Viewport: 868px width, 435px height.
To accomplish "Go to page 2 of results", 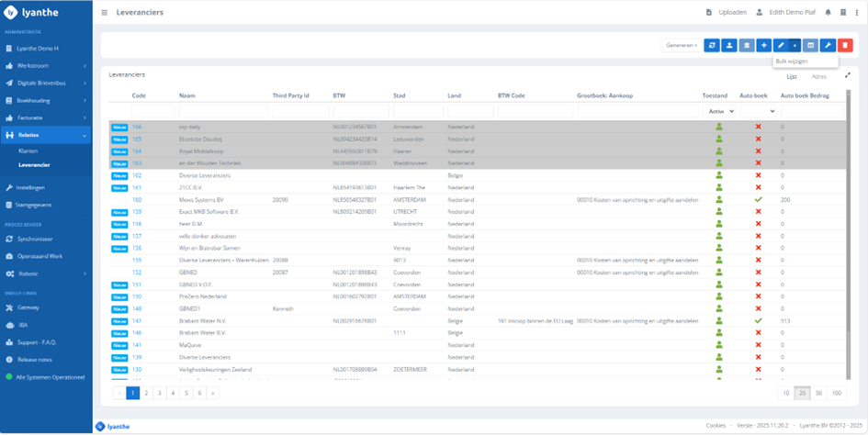I will (146, 393).
